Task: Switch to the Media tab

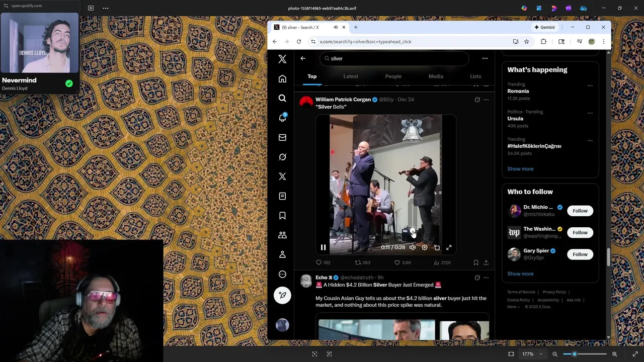Action: pos(436,76)
